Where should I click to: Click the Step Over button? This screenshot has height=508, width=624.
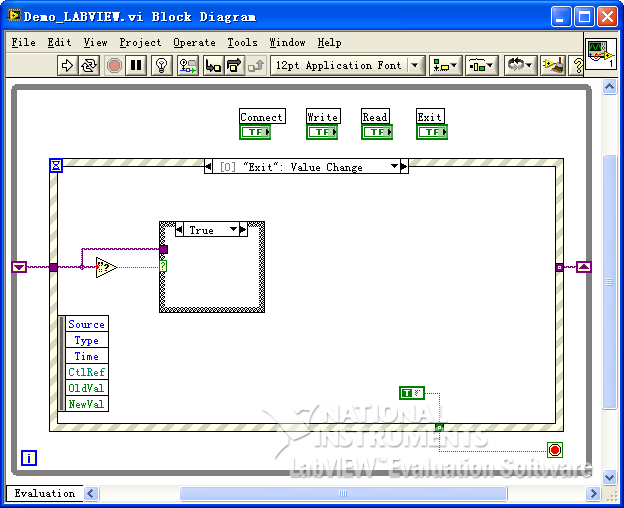coord(234,66)
